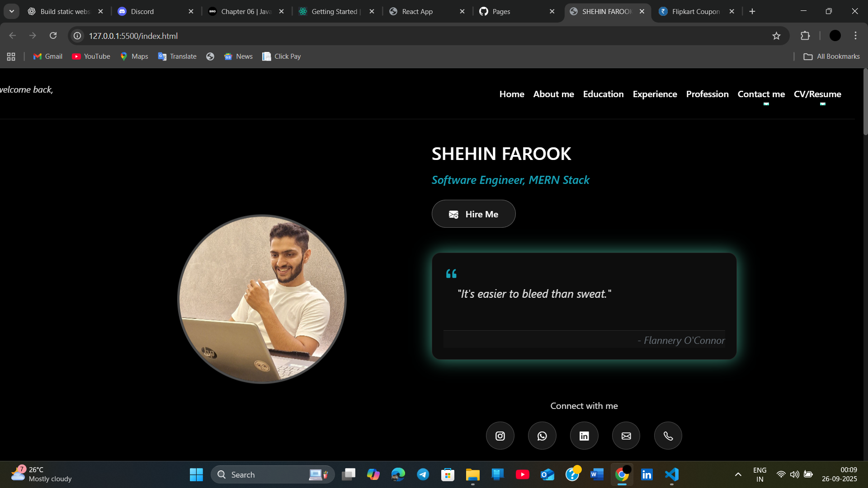
Task: Show hidden system tray icons chevron
Action: pyautogui.click(x=738, y=474)
